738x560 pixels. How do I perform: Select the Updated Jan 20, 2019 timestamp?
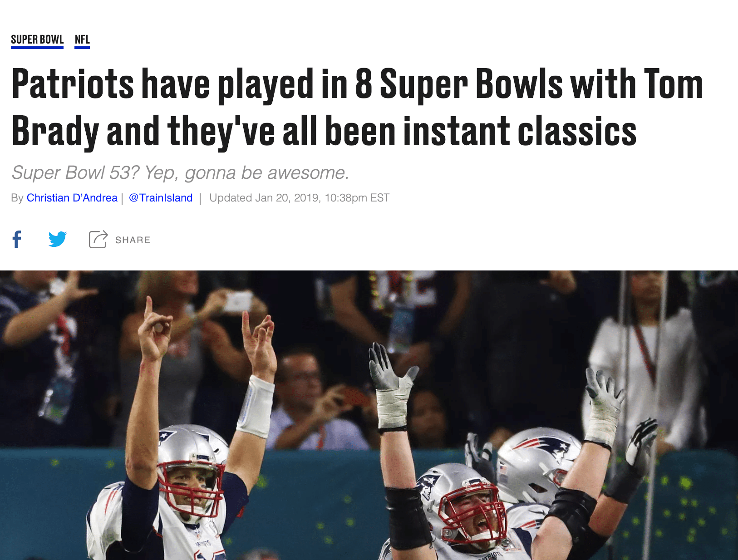[300, 198]
